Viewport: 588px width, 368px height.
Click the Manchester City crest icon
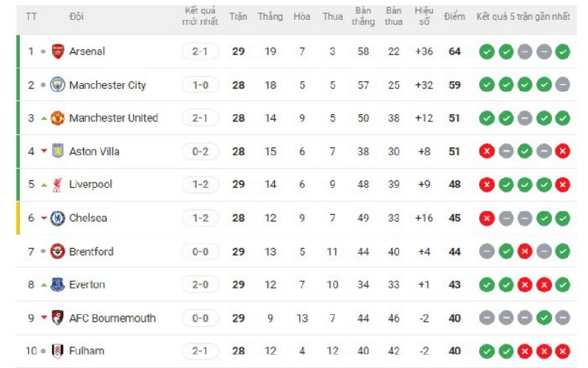coord(57,85)
